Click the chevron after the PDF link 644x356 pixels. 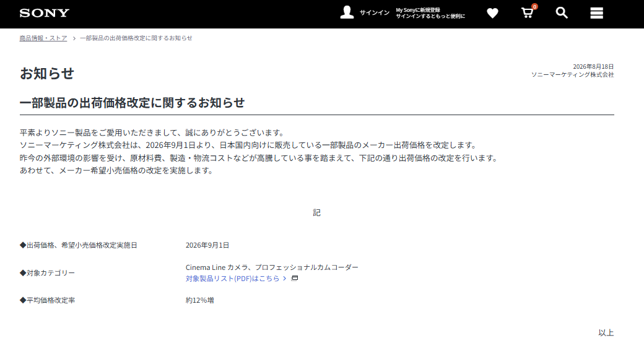click(284, 279)
